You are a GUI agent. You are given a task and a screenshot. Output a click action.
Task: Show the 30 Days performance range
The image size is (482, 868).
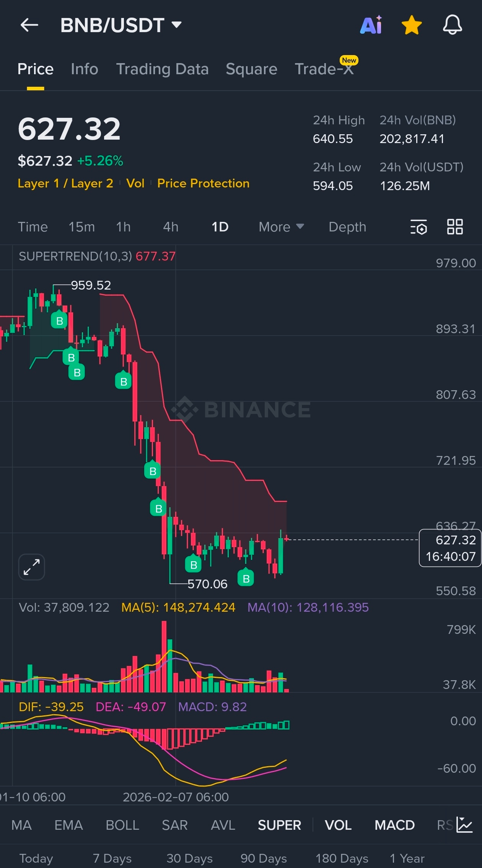click(x=189, y=858)
